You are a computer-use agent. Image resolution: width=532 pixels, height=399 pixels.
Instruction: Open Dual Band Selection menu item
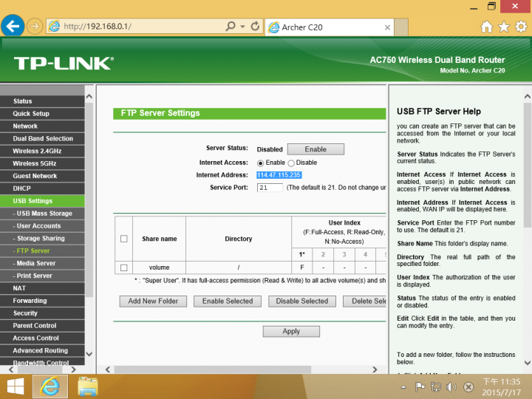pos(42,138)
